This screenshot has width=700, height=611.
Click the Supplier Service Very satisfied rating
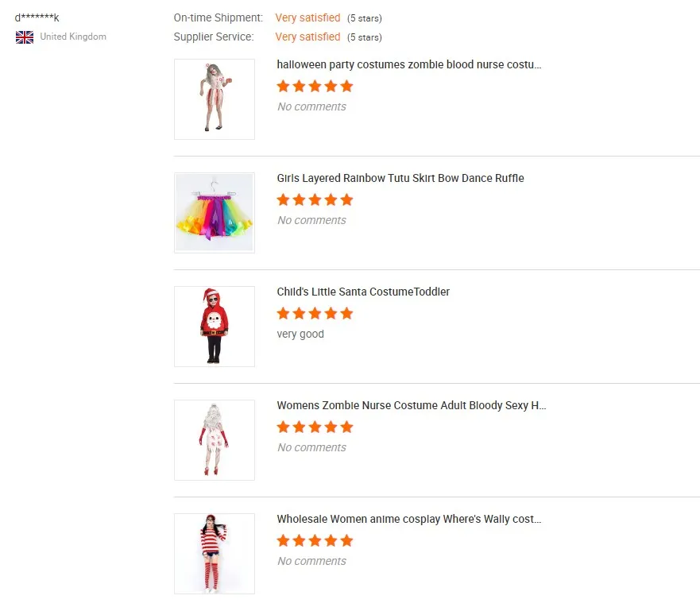pos(307,37)
